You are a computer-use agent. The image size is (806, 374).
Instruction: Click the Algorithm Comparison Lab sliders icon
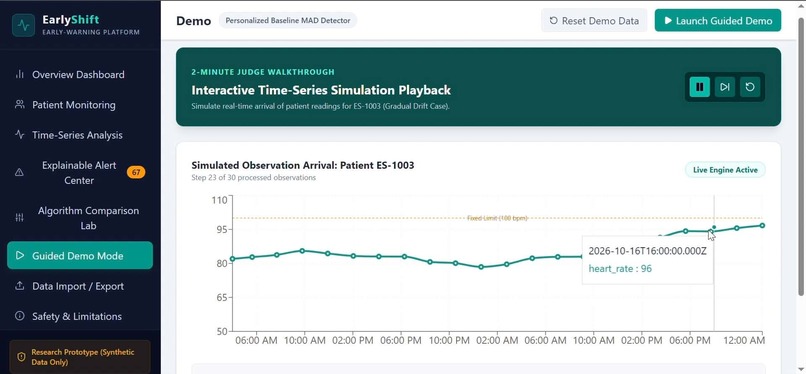(20, 218)
